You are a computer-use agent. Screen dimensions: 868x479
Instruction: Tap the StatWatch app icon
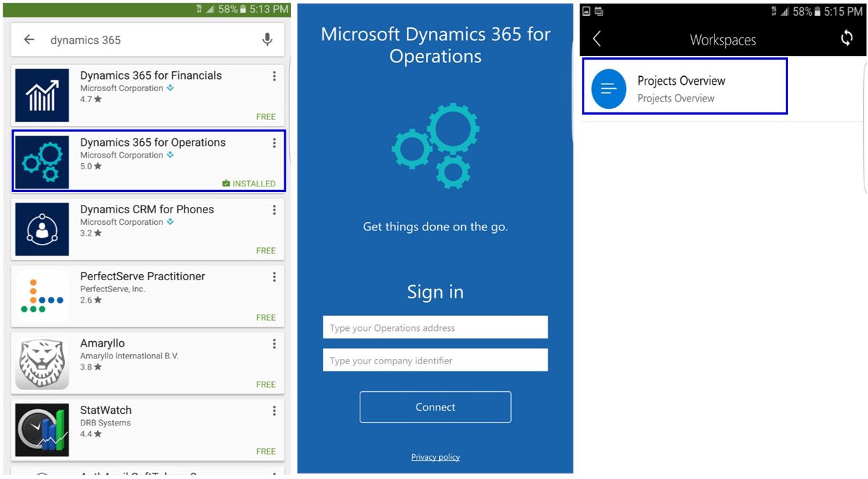coord(42,430)
